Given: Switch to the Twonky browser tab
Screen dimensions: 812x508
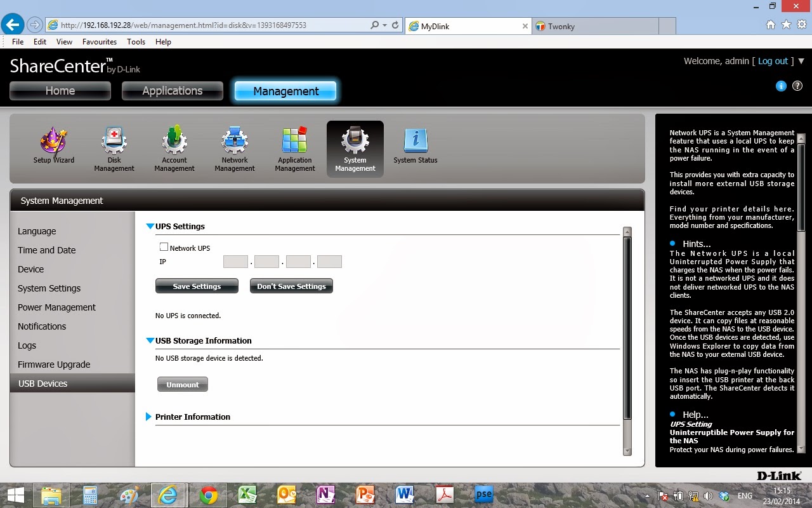Looking at the screenshot, I should point(595,26).
